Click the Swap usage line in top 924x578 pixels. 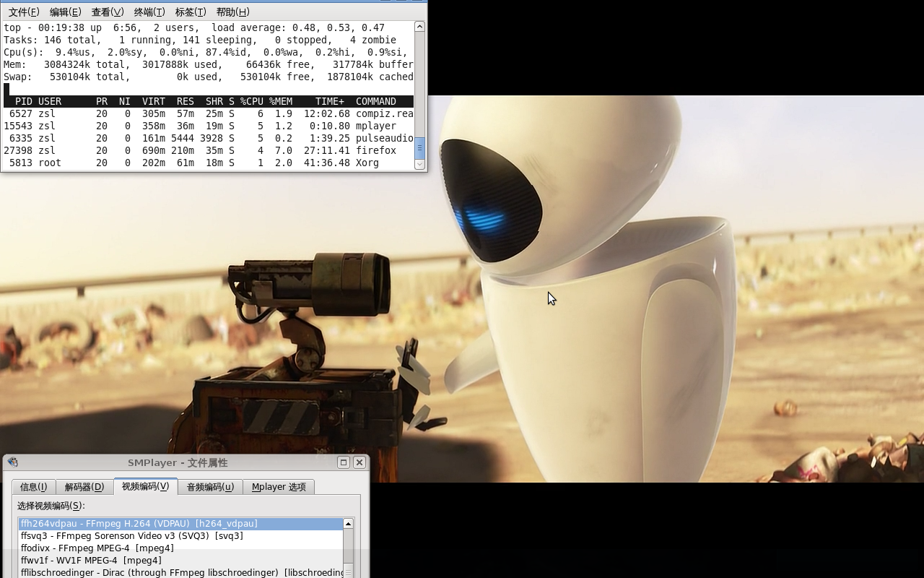tap(209, 77)
